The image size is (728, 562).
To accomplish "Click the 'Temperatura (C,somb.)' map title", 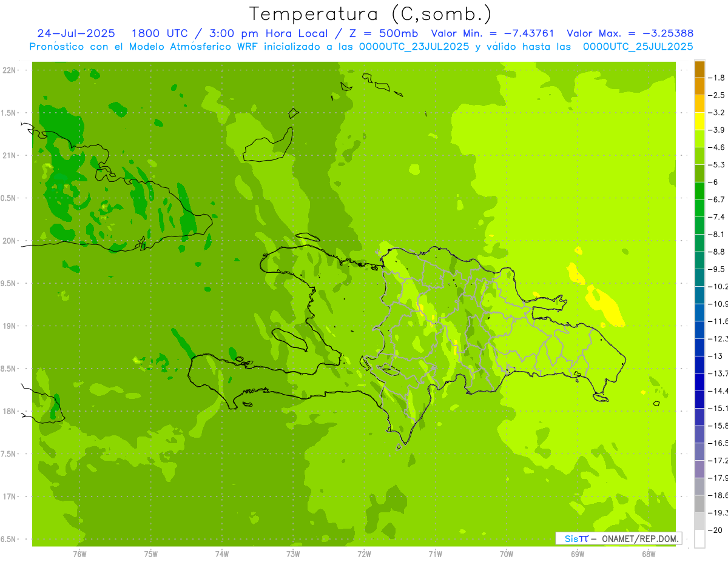I will 371,13.
